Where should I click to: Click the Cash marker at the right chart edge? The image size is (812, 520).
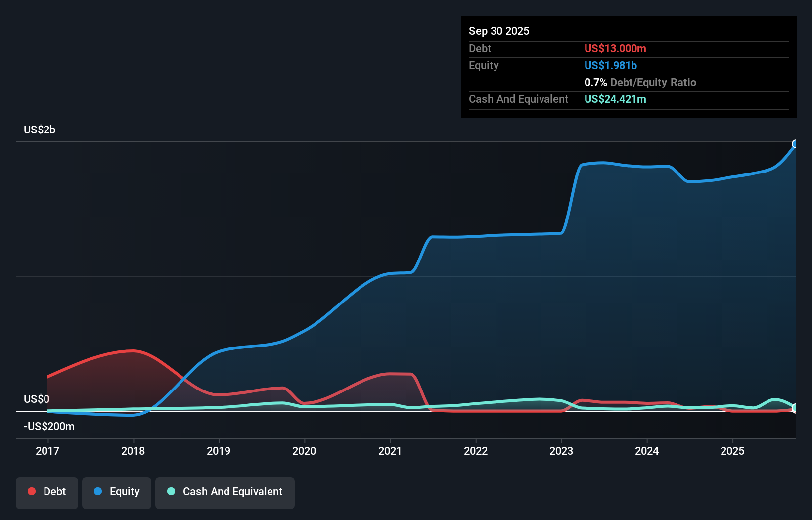pyautogui.click(x=795, y=408)
